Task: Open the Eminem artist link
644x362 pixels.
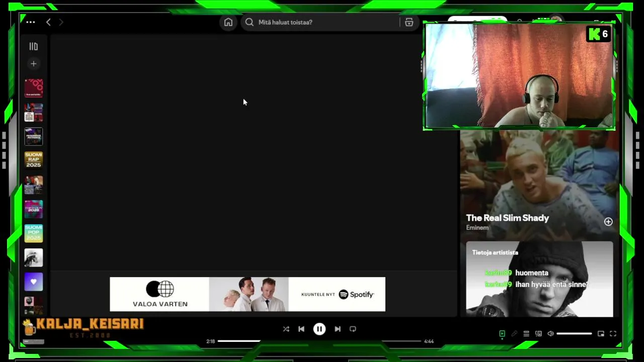Action: [x=477, y=228]
